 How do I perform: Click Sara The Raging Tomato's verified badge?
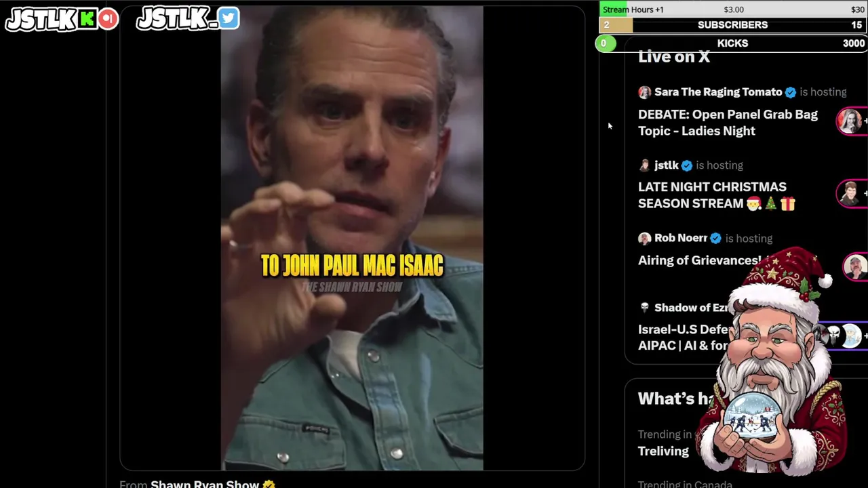tap(791, 92)
